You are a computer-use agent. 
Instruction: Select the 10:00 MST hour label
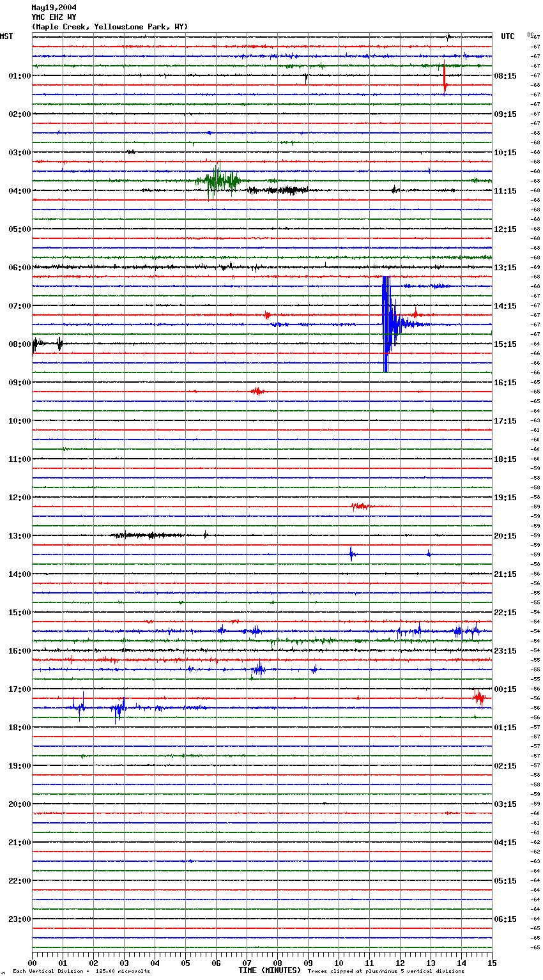20,421
